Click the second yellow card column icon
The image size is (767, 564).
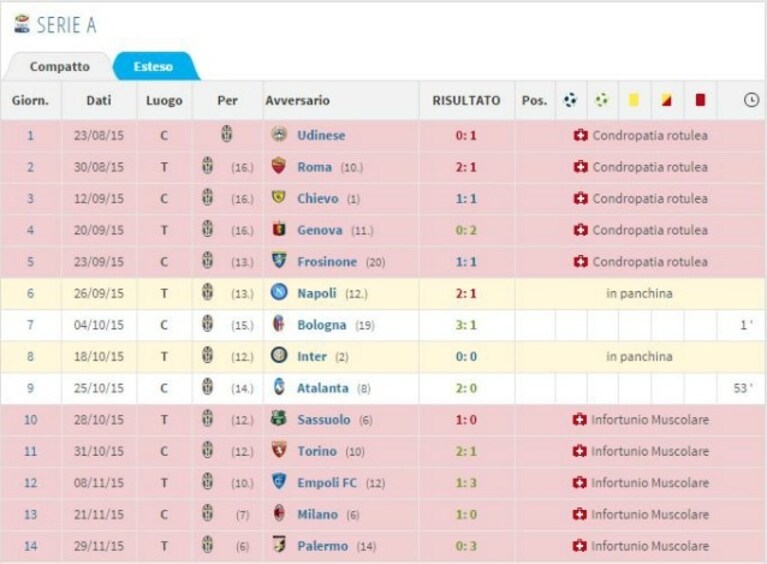[x=666, y=100]
